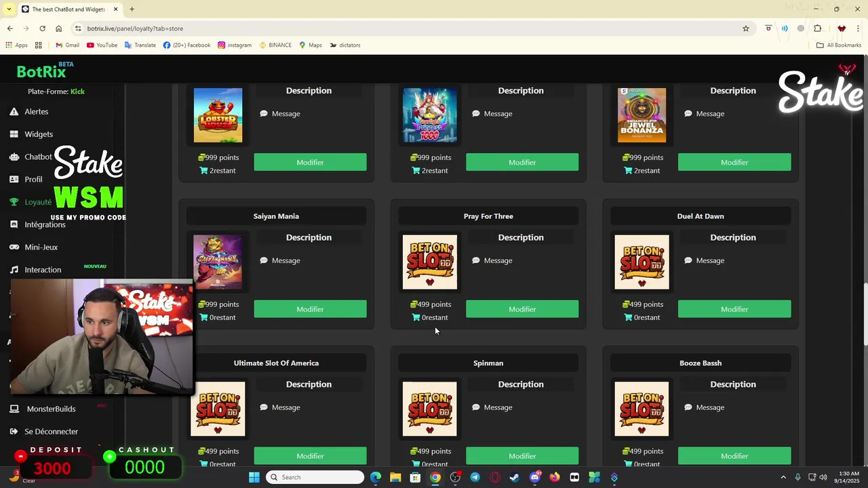The width and height of the screenshot is (868, 488).
Task: Click the Windows taskbar Search box
Action: (x=315, y=477)
